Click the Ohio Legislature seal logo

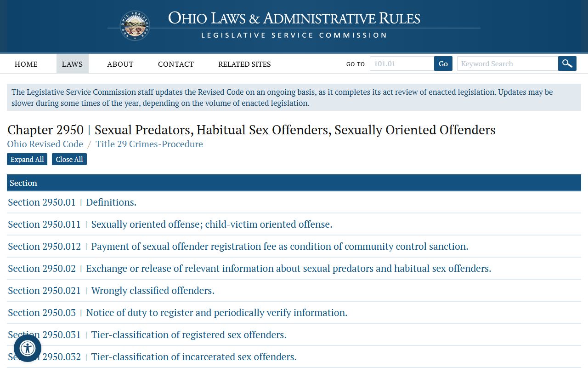[x=135, y=26]
